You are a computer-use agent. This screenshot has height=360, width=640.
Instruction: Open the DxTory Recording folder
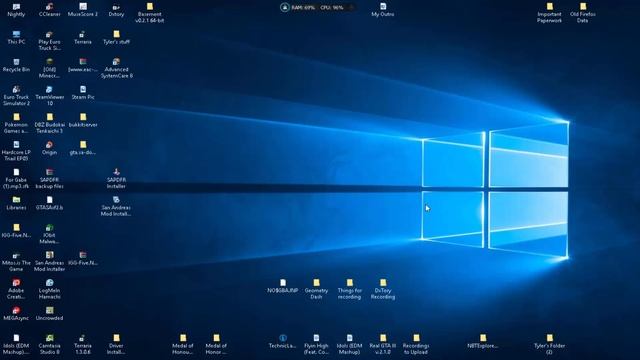pyautogui.click(x=383, y=289)
